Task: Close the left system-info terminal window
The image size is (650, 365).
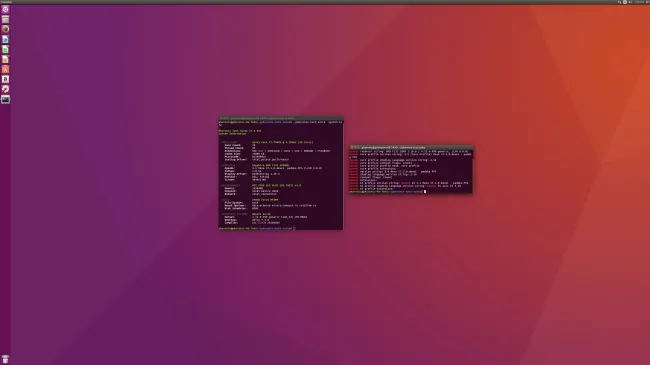Action: pos(221,118)
